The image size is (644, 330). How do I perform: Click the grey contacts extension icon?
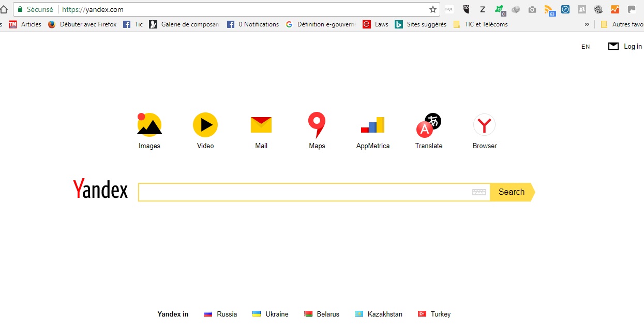point(582,9)
